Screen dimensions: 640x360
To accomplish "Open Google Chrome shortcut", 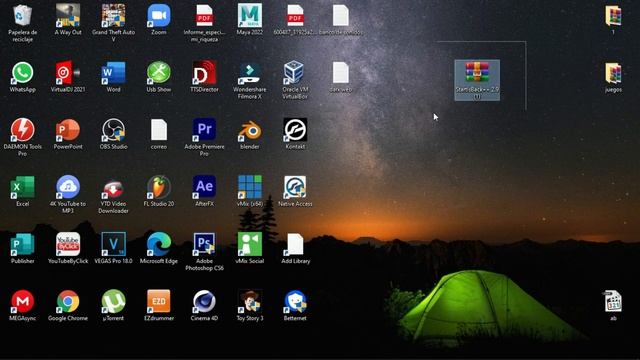I will (x=68, y=301).
